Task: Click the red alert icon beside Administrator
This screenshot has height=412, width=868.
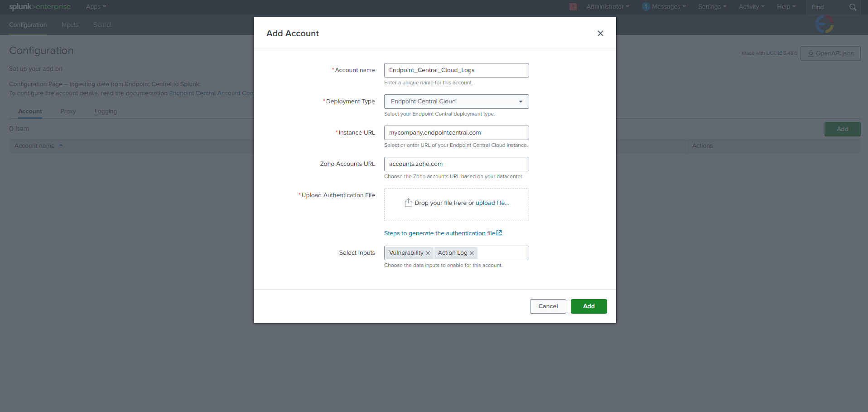Action: (573, 7)
